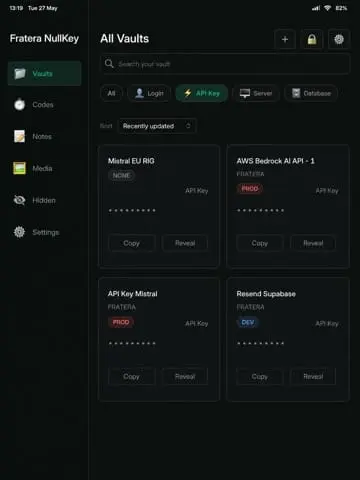Open settings via top-right gear button
The height and width of the screenshot is (480, 360).
[339, 39]
